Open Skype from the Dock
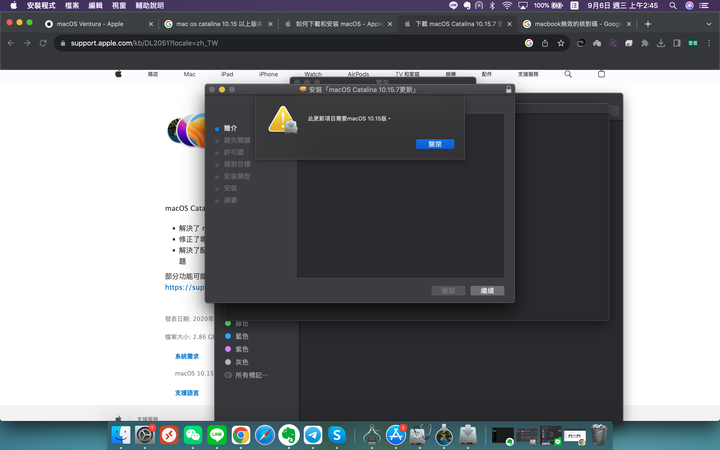This screenshot has width=720, height=450. click(x=337, y=434)
